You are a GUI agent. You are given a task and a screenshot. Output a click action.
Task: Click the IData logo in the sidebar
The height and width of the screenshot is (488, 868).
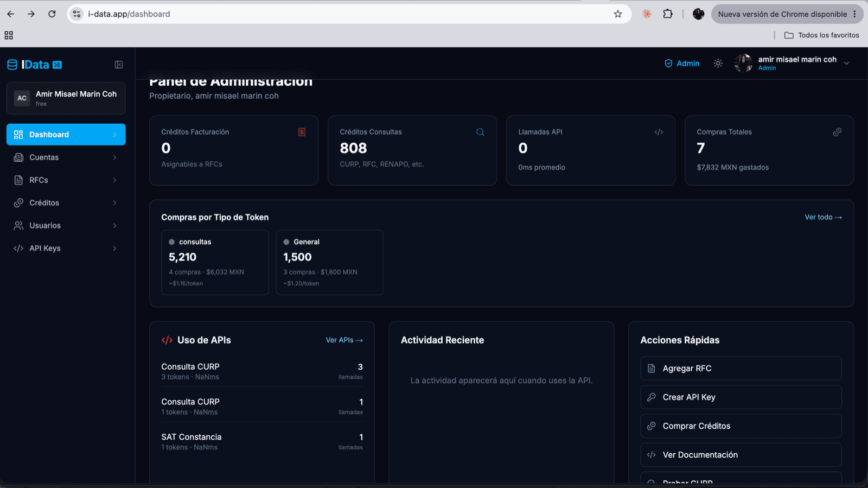click(35, 65)
